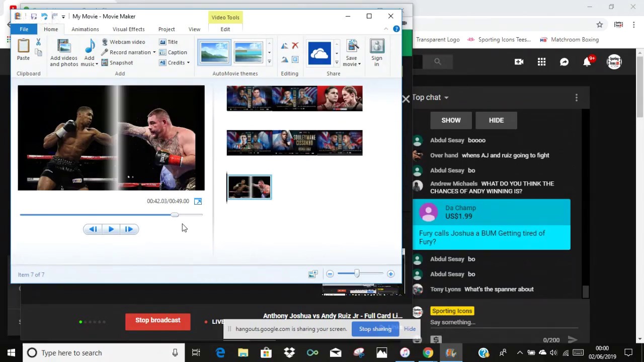Click Stop broadcast button

click(x=157, y=320)
